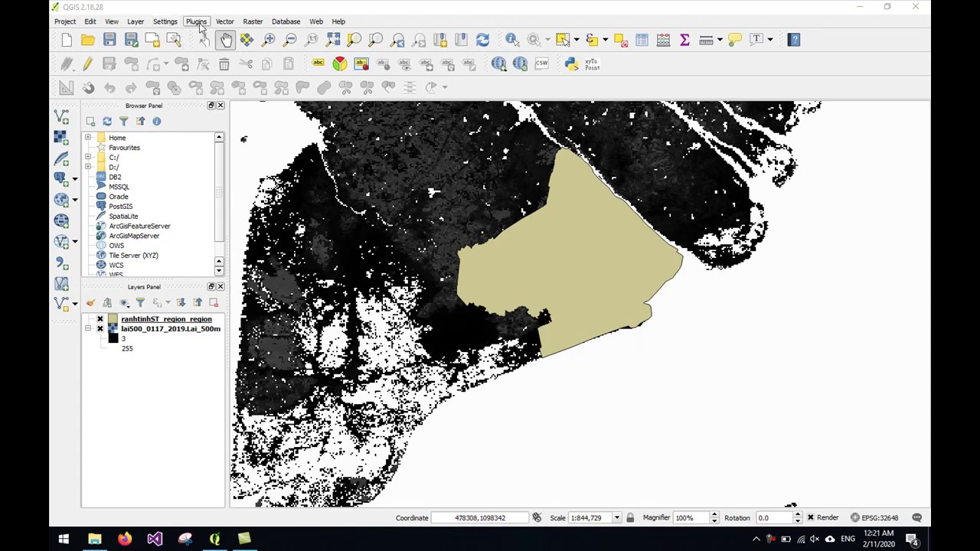Open the select features tool dropdown arrow
The height and width of the screenshot is (551, 980).
(577, 40)
